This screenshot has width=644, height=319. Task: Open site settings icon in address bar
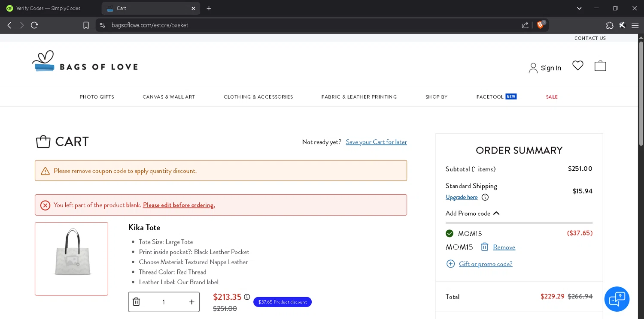pos(102,25)
